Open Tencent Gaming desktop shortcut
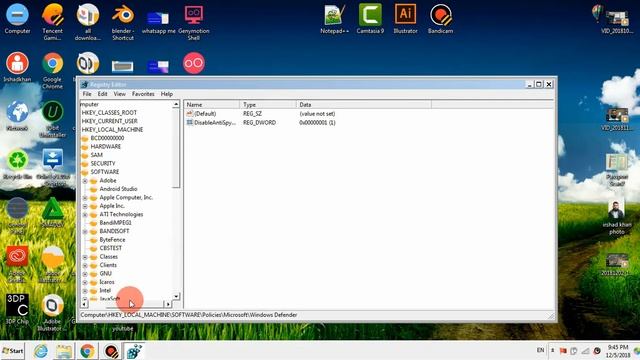The image size is (640, 360). 53,21
